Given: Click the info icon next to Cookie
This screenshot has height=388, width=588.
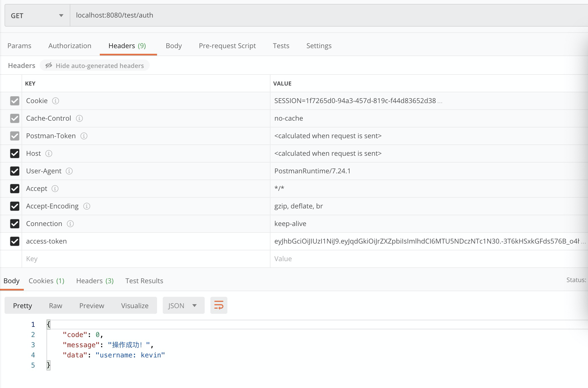Looking at the screenshot, I should pyautogui.click(x=56, y=101).
